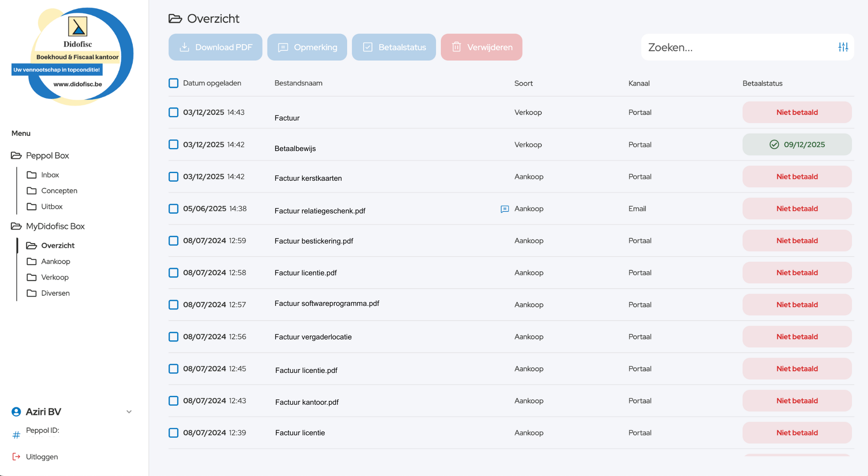Click the red Verwijderen button
Viewport: 868px width, 476px height.
[x=481, y=47]
